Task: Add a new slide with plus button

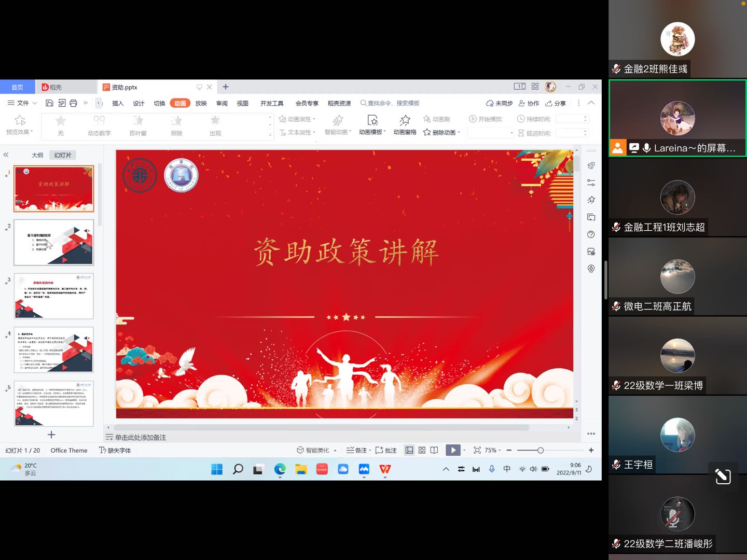Action: coord(51,435)
